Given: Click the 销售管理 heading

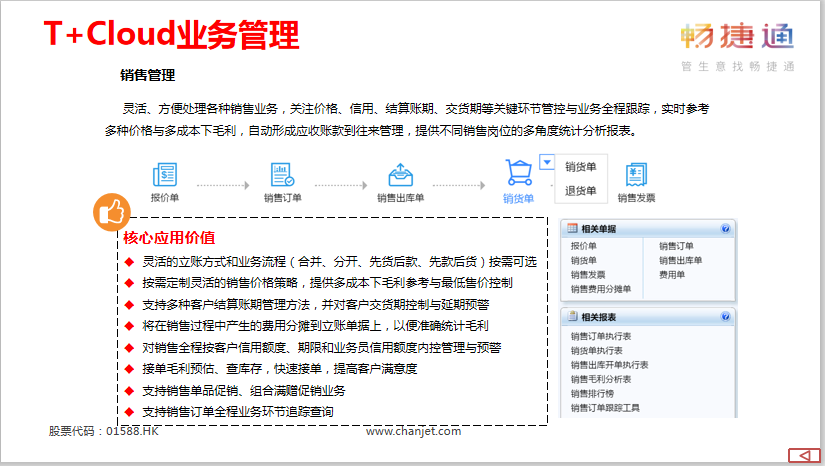Looking at the screenshot, I should tap(147, 75).
